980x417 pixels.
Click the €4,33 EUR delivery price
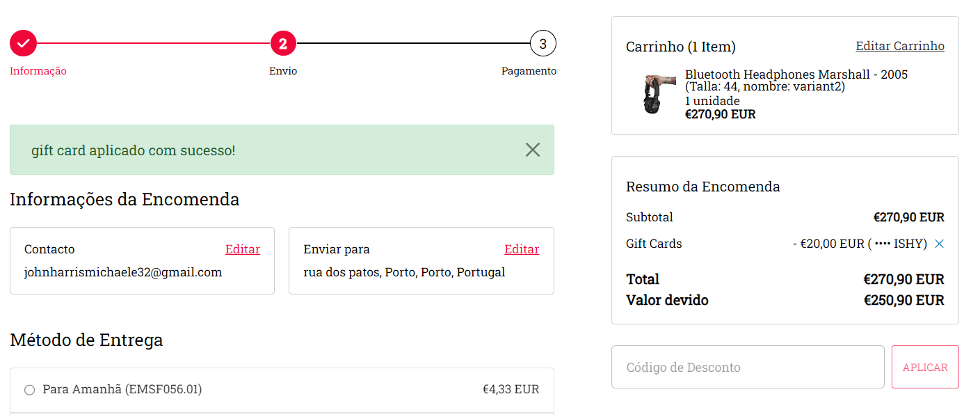(511, 389)
